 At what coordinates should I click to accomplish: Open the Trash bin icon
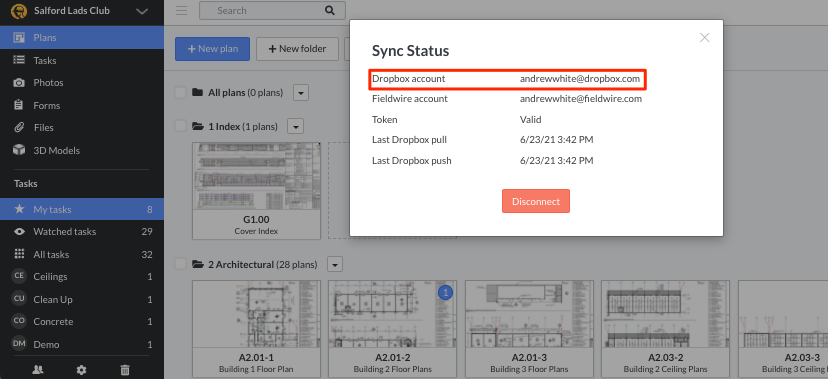pos(125,369)
